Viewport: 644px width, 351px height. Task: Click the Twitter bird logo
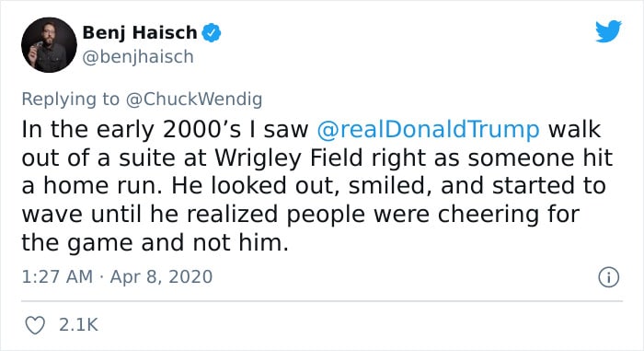coord(608,30)
